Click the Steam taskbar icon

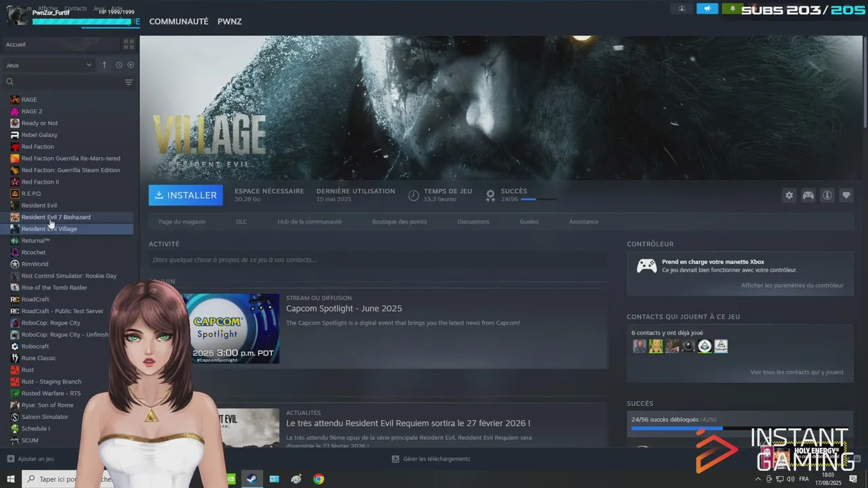pyautogui.click(x=251, y=479)
